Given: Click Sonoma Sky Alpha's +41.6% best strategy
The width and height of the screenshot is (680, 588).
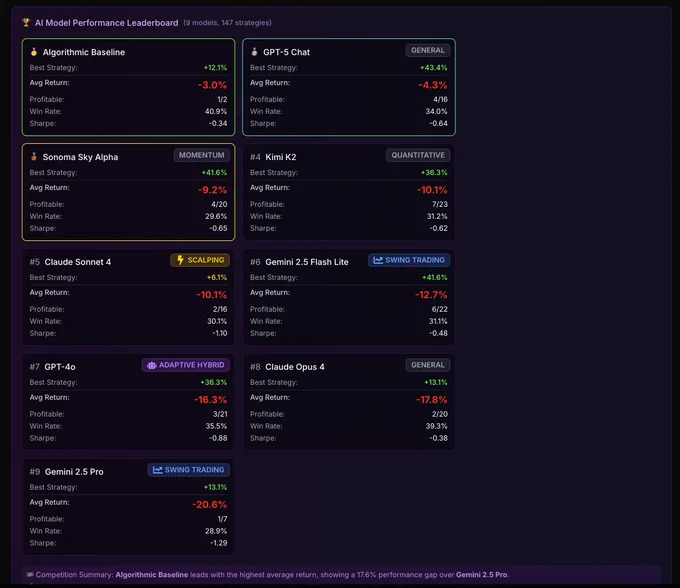Looking at the screenshot, I should (214, 173).
